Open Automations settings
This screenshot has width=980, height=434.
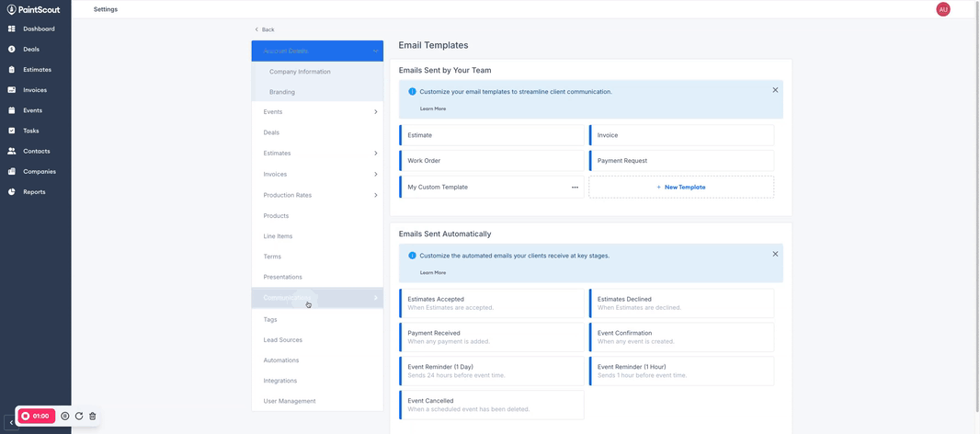317,360
